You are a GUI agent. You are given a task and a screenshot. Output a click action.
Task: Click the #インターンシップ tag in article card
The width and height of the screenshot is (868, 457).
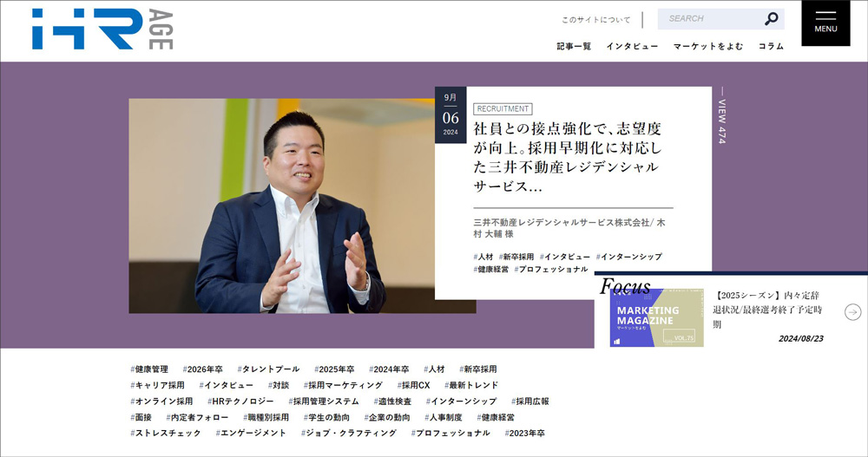pos(628,257)
